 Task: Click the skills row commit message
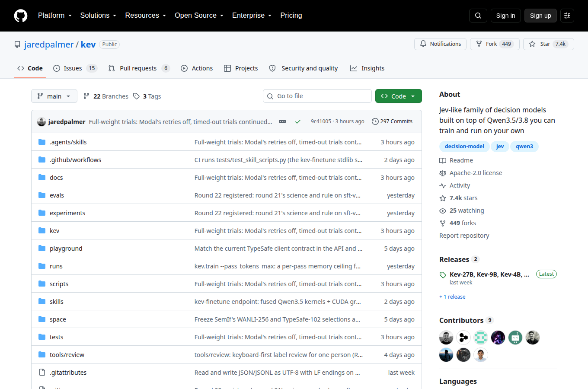click(x=278, y=302)
